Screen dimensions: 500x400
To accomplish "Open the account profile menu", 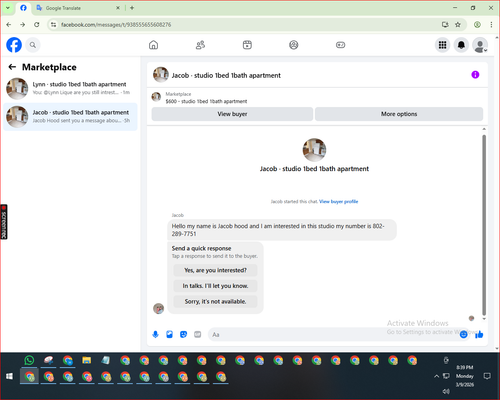I will pyautogui.click(x=480, y=45).
